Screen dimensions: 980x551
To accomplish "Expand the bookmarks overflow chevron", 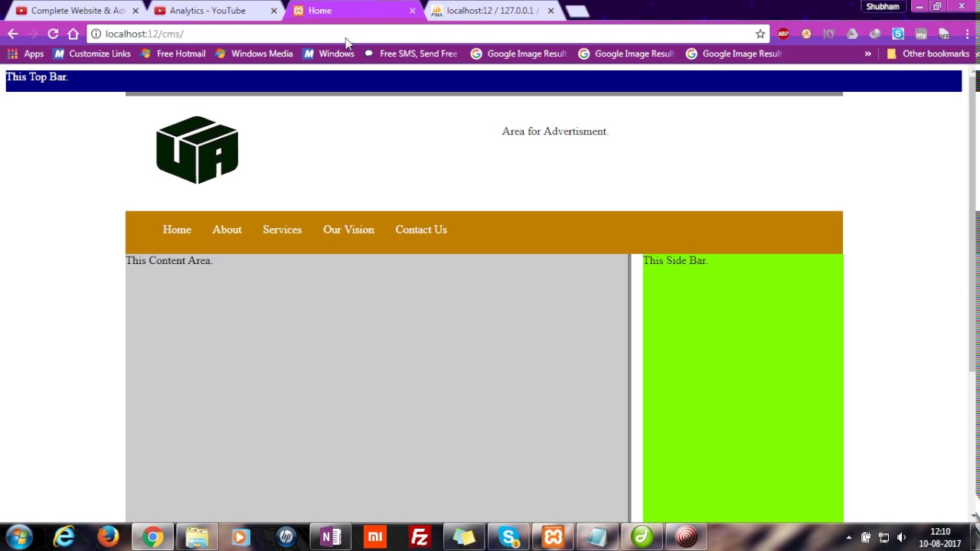I will point(867,54).
